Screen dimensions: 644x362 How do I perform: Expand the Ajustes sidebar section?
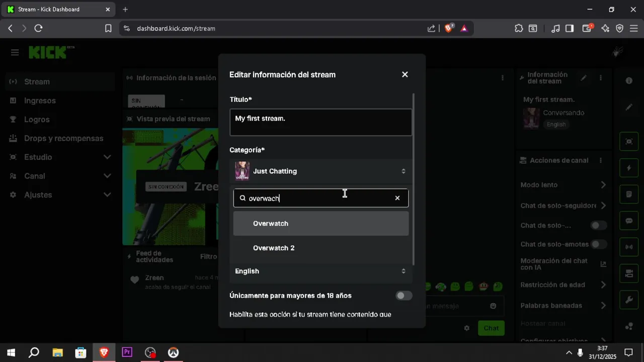60,195
